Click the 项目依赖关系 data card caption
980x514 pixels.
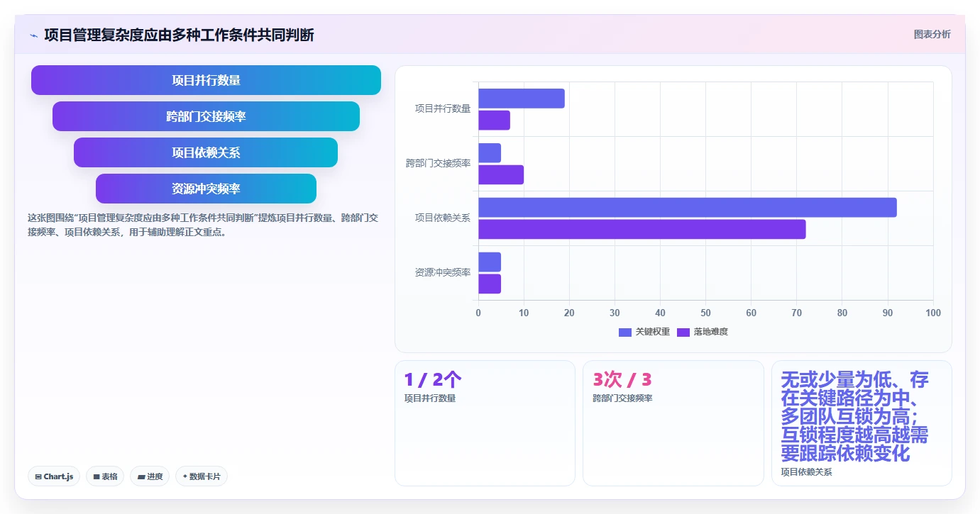pos(806,471)
